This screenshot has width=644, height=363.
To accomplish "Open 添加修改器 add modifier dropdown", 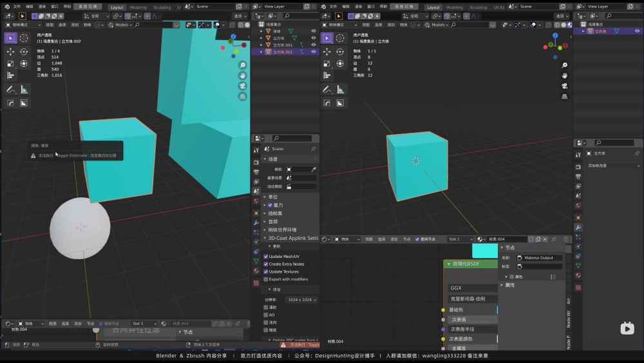I will (613, 166).
